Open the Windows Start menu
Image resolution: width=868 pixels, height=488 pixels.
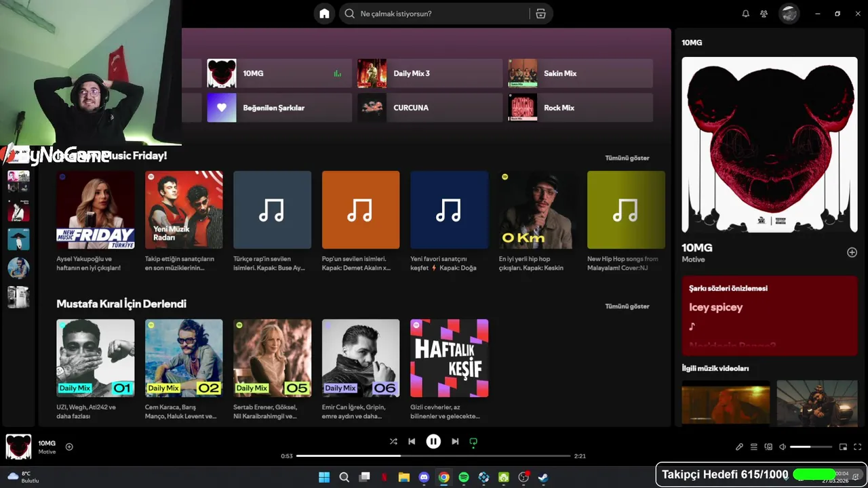324,477
